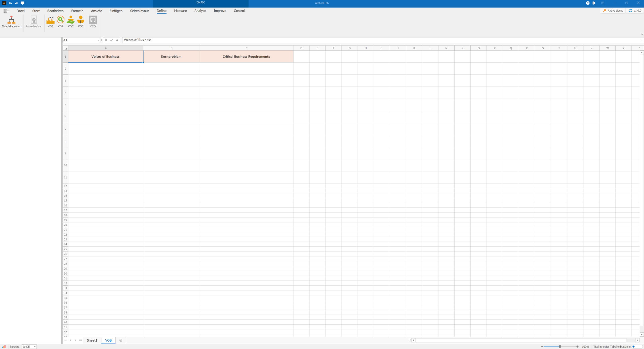Screen dimensions: 644x349
Task: Click the redo arrow in title bar
Action: (x=16, y=3)
